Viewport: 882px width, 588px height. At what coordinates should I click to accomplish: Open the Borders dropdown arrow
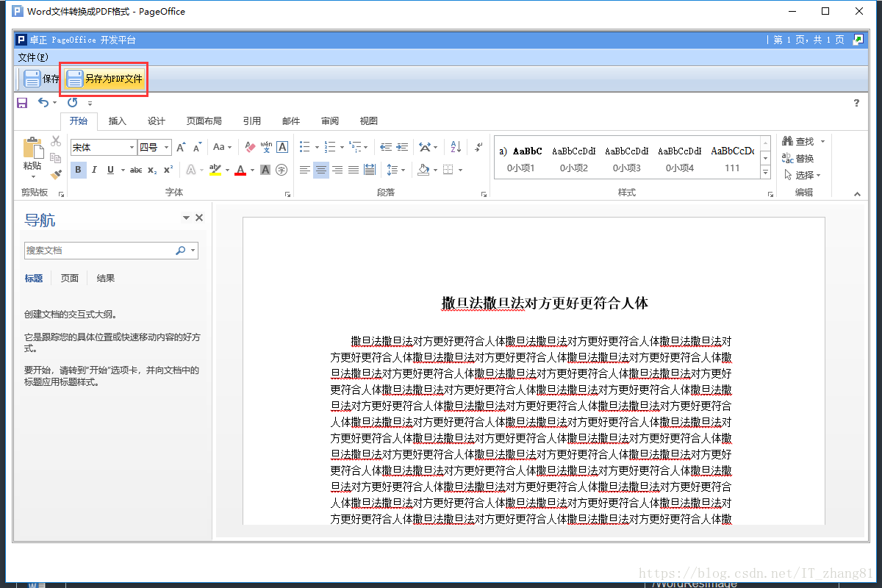pyautogui.click(x=461, y=170)
